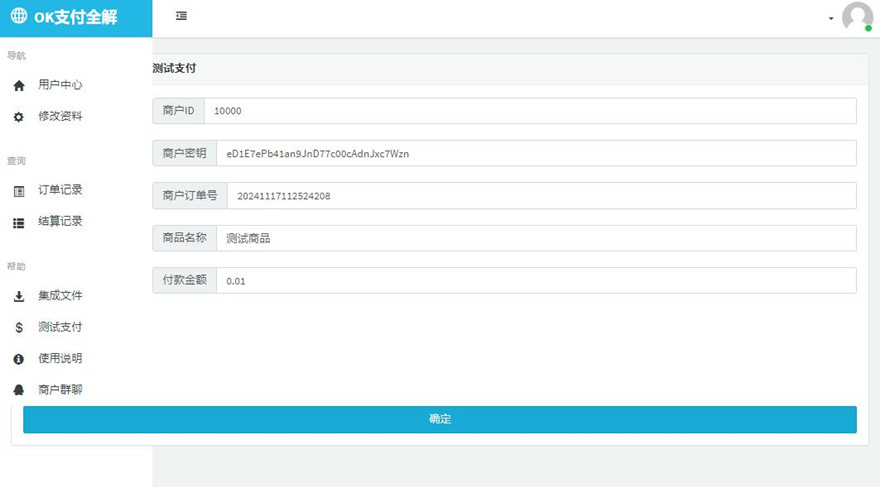Open 集成文件 menu item
Screen dimensions: 880x487
60,295
